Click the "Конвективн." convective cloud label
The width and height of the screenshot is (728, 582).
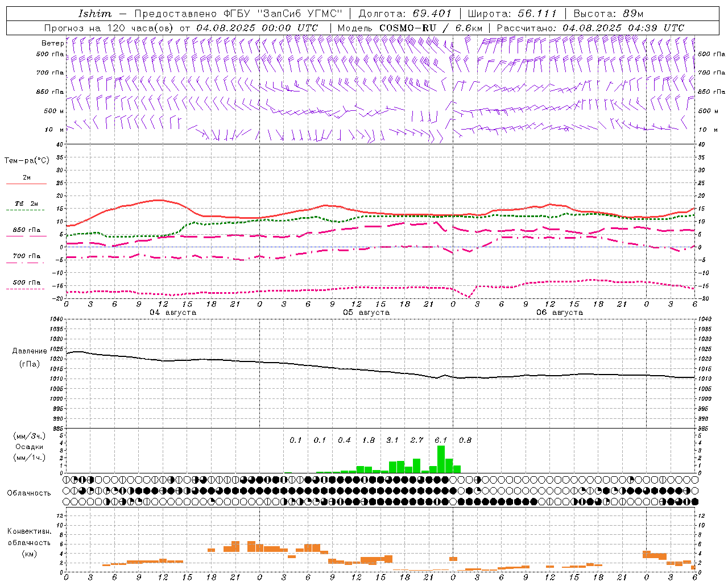(29, 531)
